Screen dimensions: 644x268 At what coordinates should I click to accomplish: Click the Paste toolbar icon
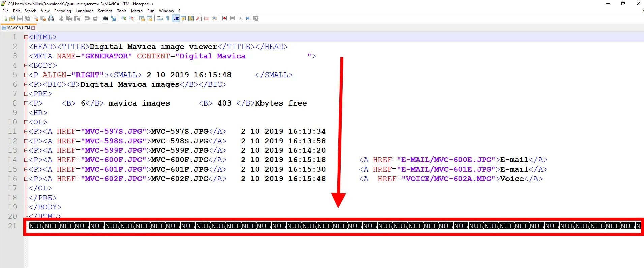[x=77, y=18]
